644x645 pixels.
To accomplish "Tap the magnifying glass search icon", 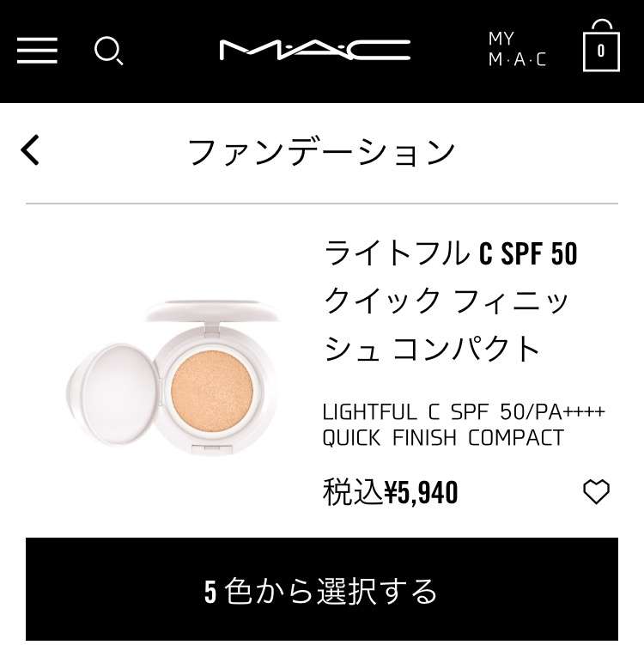I will coord(108,51).
